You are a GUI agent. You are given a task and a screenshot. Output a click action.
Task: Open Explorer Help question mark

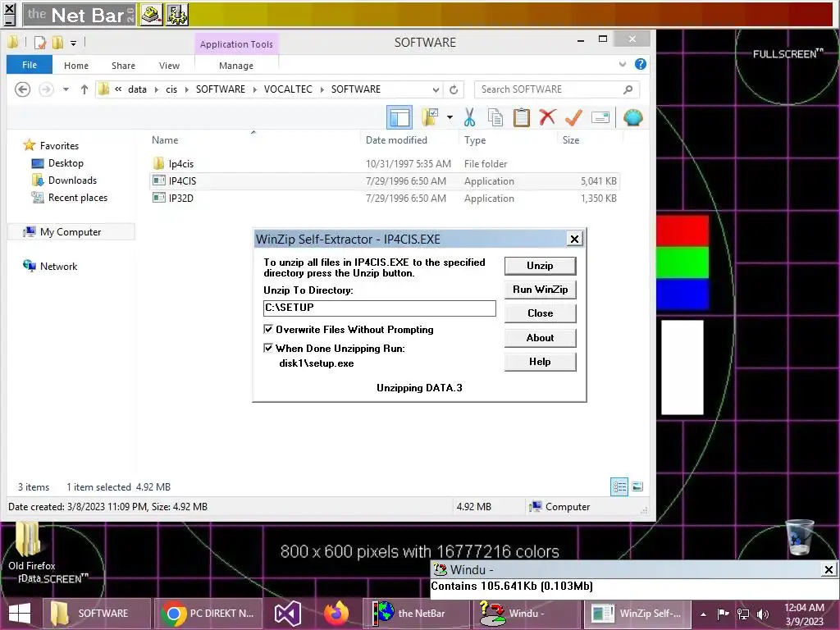(640, 64)
